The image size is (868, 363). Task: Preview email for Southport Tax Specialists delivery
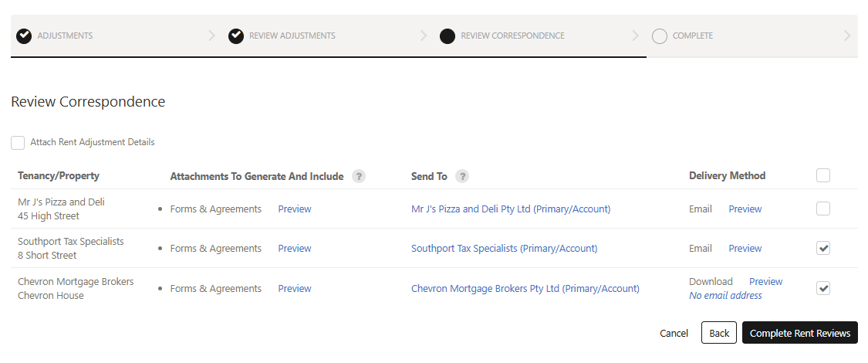tap(745, 249)
